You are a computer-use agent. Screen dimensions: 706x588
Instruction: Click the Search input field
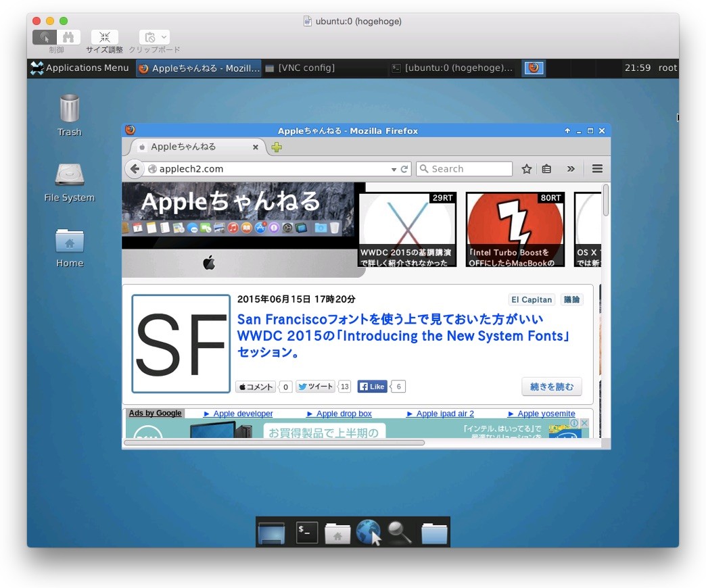pos(464,169)
